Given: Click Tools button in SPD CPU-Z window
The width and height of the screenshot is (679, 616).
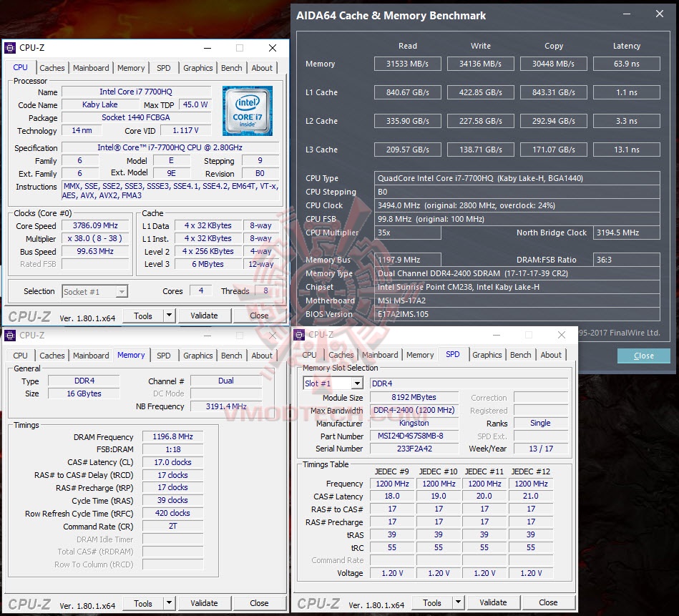Looking at the screenshot, I should 431,602.
